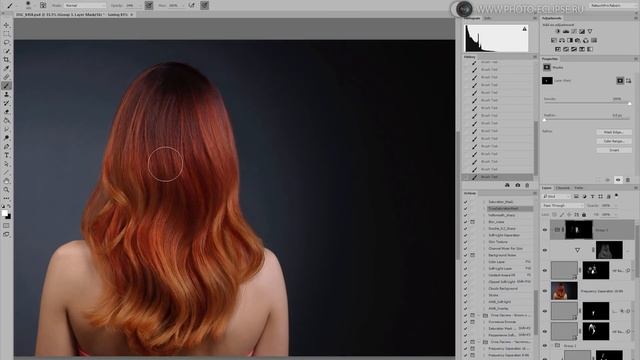The image size is (640, 360).
Task: Choose the vector mask button in Properties
Action: click(x=629, y=81)
